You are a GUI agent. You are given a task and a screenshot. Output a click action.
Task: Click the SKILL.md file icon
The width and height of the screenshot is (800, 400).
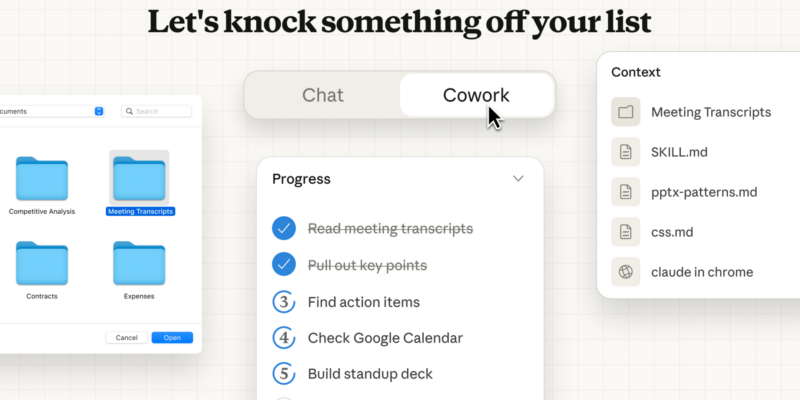pos(625,151)
